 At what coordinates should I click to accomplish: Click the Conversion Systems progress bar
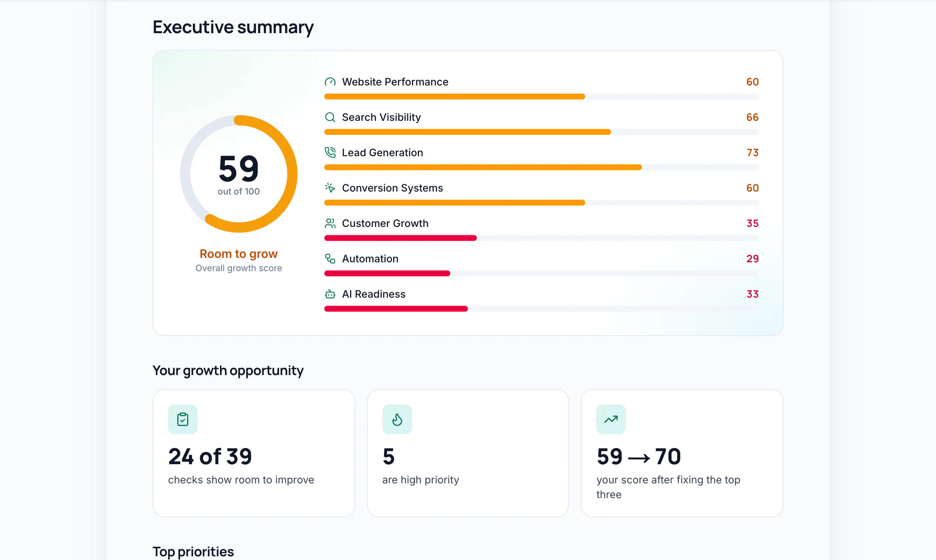point(541,203)
